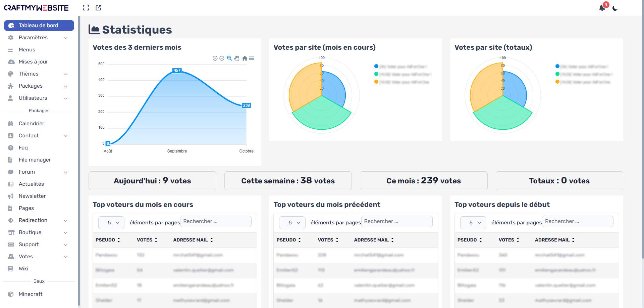Click the CraftMyWebsite logo
644x308 pixels.
[36, 8]
